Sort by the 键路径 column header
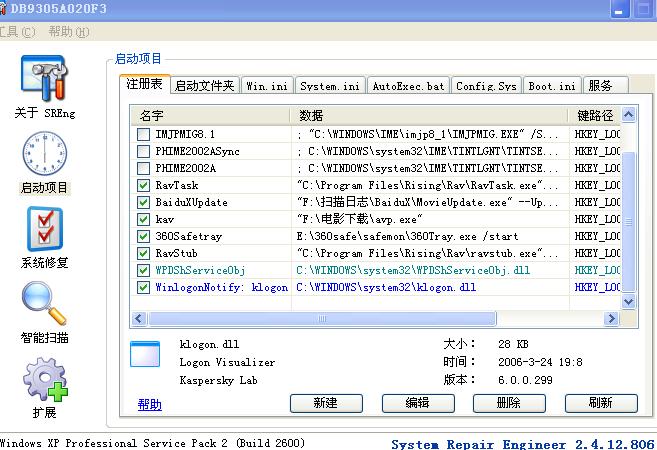The height and width of the screenshot is (450, 657). point(594,115)
